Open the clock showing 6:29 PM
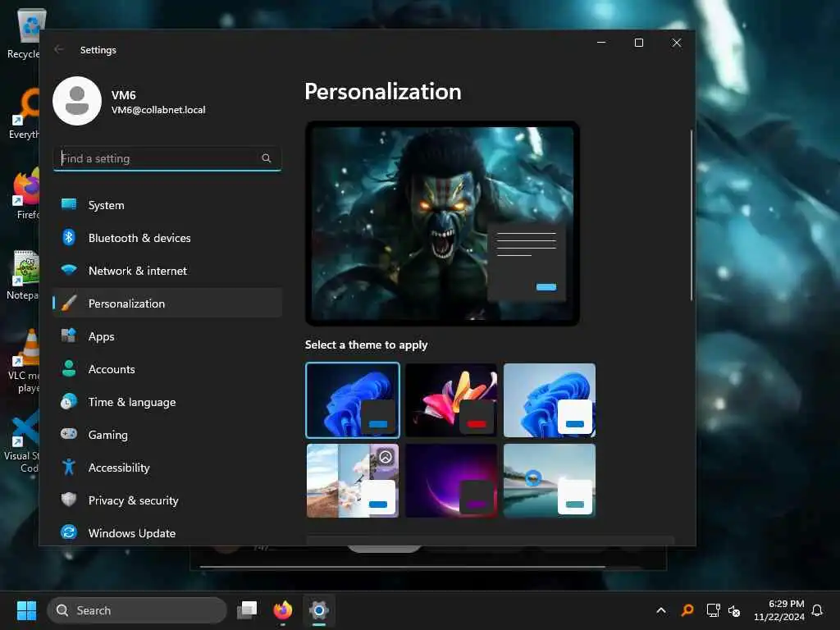The image size is (840, 630). (779, 610)
